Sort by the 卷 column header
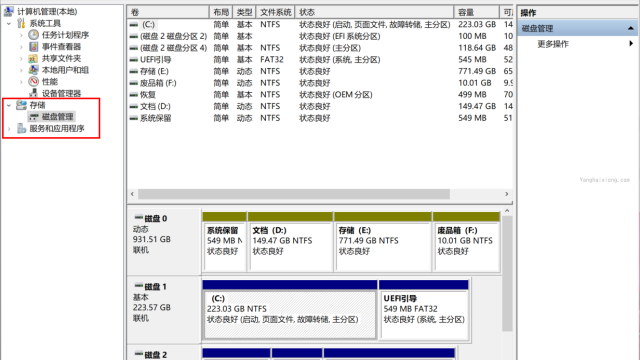Viewport: 640px width, 360px height. (168, 12)
